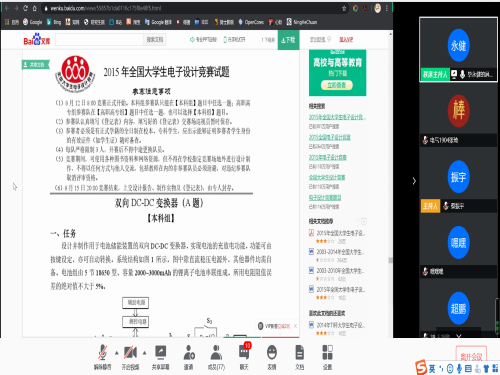Click the red leave meeting button
The image size is (500, 375).
coord(471,355)
